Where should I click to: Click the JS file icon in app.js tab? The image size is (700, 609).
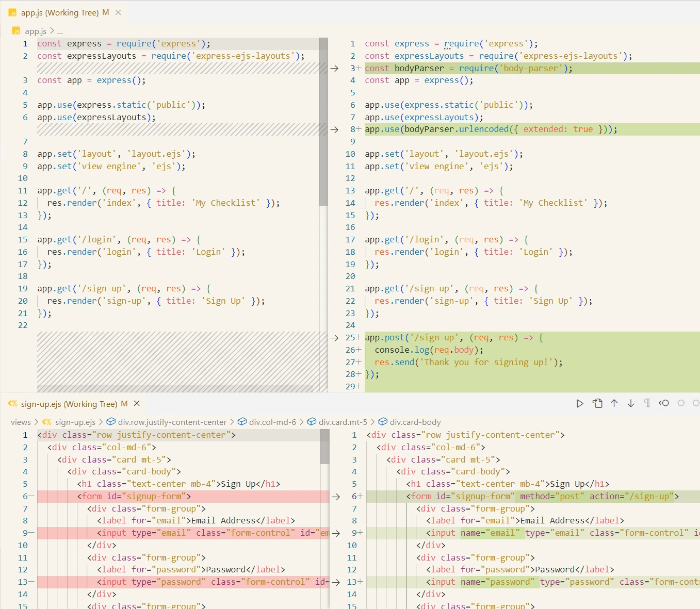(x=12, y=12)
